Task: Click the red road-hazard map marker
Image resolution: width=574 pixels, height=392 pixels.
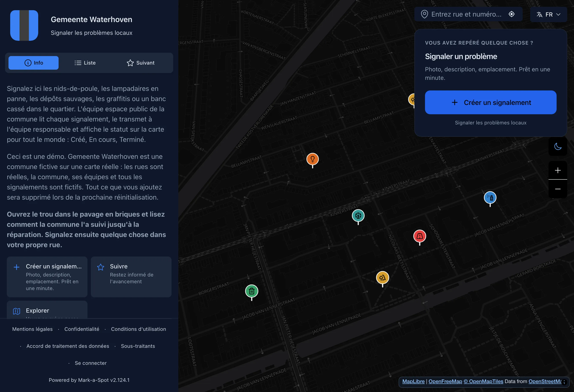Action: [x=419, y=236]
